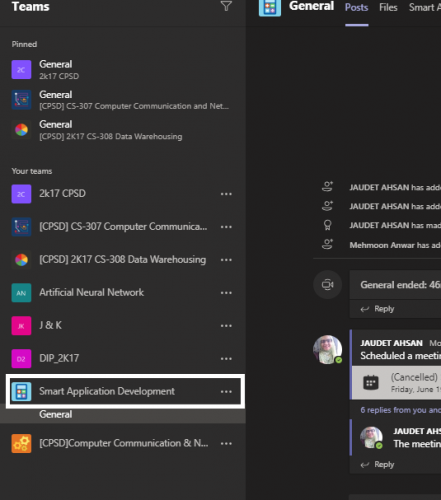Image resolution: width=441 pixels, height=500 pixels.
Task: Click the 'Mehmoon Anwar has ad' activity text
Action: (x=395, y=245)
